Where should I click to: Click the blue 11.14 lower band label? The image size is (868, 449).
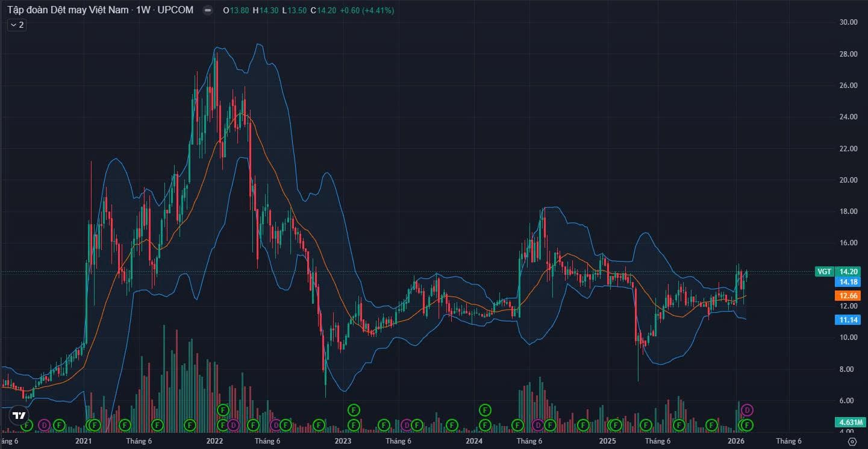(x=848, y=319)
